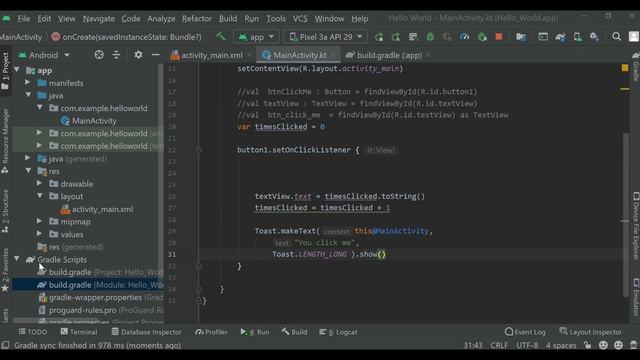Open the Refactor menu

click(x=197, y=18)
